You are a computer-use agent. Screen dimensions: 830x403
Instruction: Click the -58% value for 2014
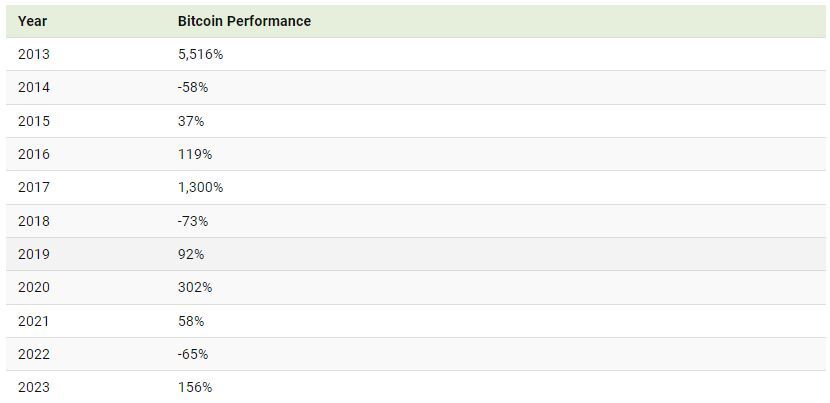193,87
